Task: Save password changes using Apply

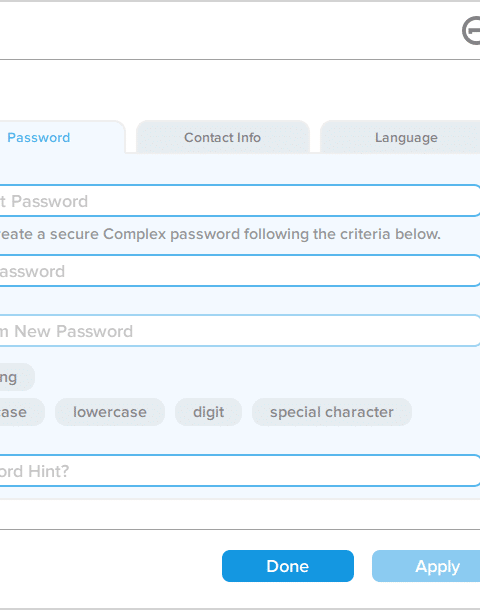Action: click(426, 566)
